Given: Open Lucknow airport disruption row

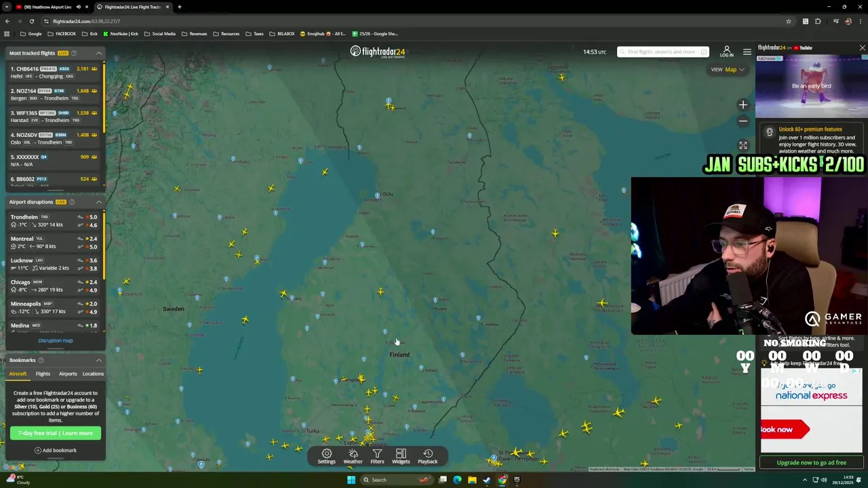Looking at the screenshot, I should pos(53,264).
